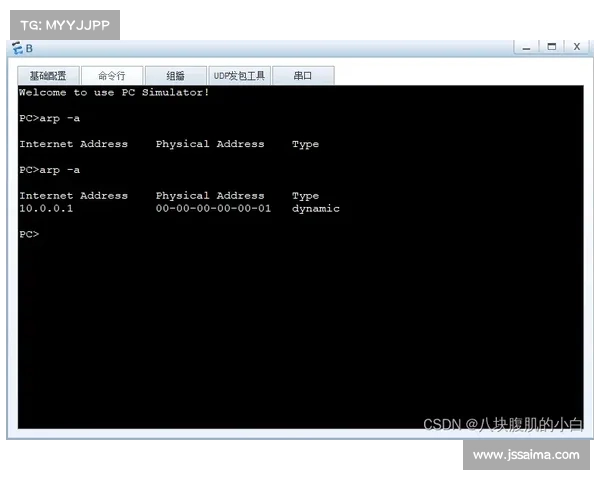The image size is (600, 480).
Task: Close the PC simulator window
Action: pyautogui.click(x=576, y=47)
